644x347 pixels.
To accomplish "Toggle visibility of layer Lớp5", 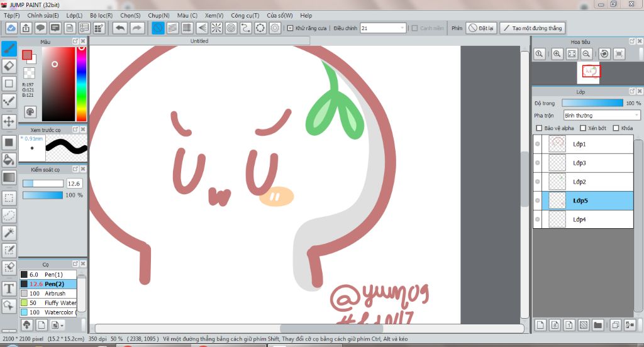I will pyautogui.click(x=538, y=201).
